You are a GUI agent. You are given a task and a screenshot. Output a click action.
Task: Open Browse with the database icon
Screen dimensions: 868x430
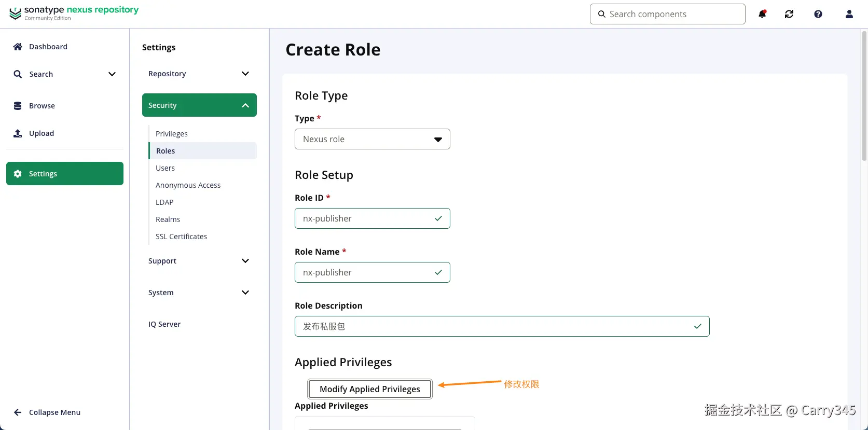coord(18,106)
